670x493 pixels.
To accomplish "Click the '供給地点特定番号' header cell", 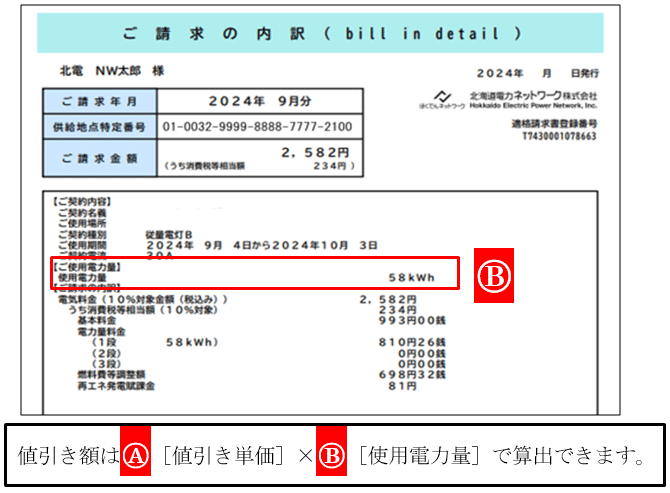I will click(100, 126).
